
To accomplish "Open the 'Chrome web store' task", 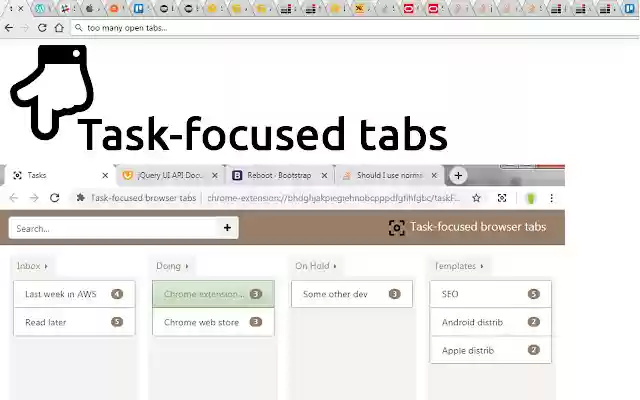I will tap(213, 322).
